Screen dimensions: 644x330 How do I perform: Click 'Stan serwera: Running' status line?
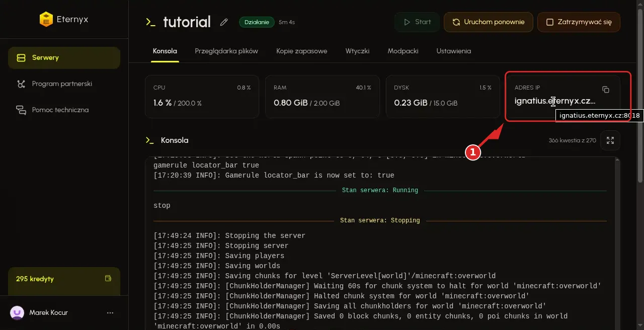[380, 191]
